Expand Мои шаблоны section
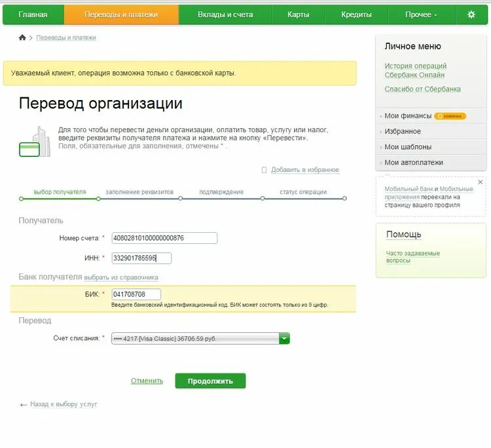The image size is (491, 448). (431, 147)
